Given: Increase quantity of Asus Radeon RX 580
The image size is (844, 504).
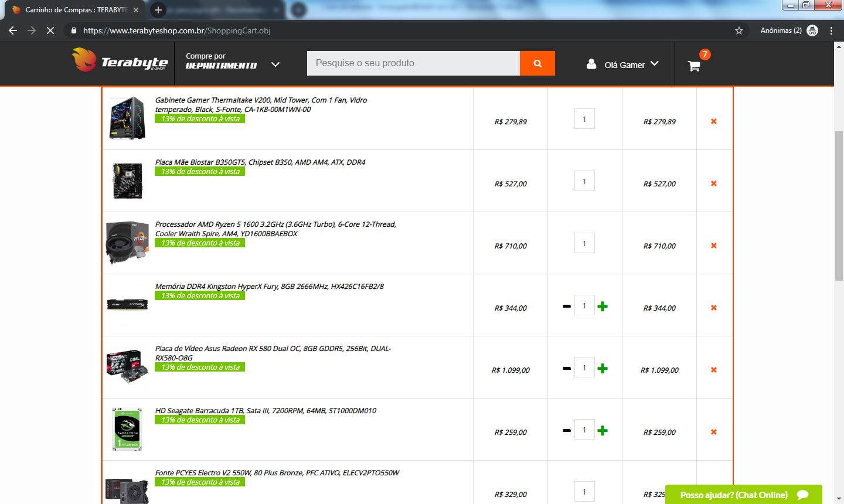Looking at the screenshot, I should click(603, 368).
